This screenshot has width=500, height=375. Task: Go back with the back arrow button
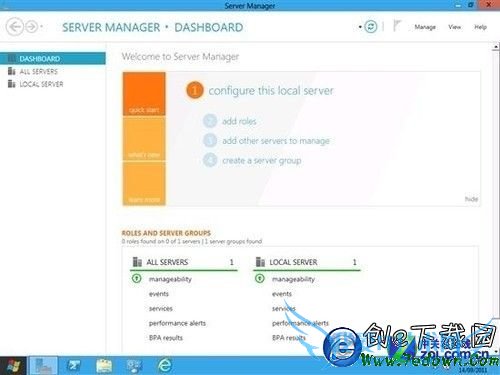(x=15, y=27)
